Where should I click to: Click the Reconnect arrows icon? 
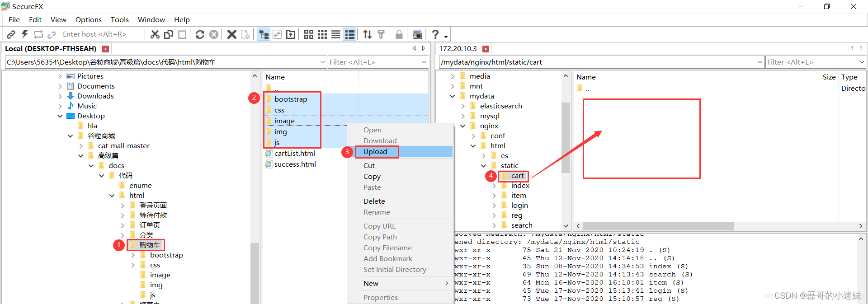click(38, 34)
